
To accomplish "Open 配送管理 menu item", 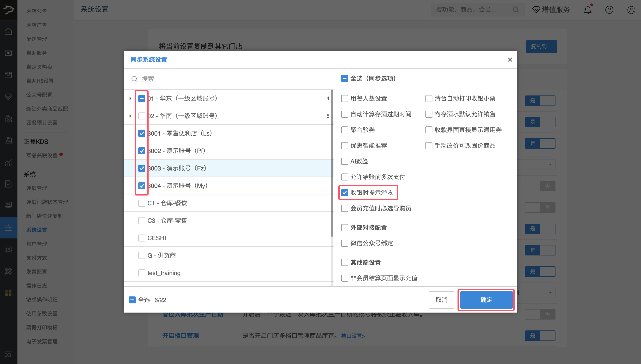I will (36, 39).
